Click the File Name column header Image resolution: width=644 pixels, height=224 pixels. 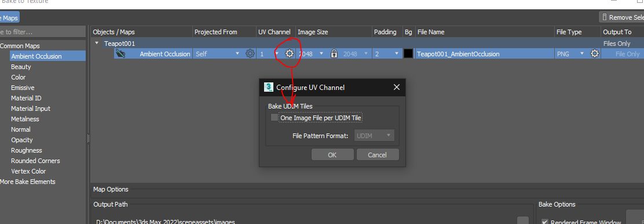[x=485, y=32]
